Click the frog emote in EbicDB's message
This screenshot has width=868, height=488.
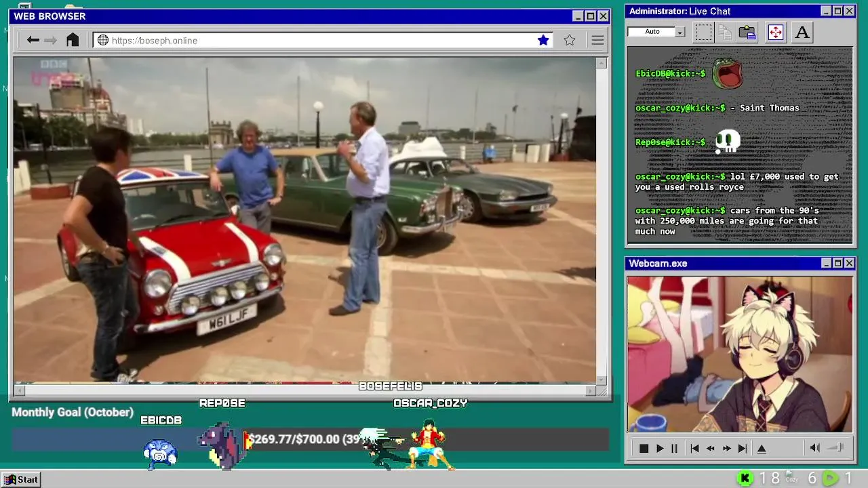click(726, 74)
